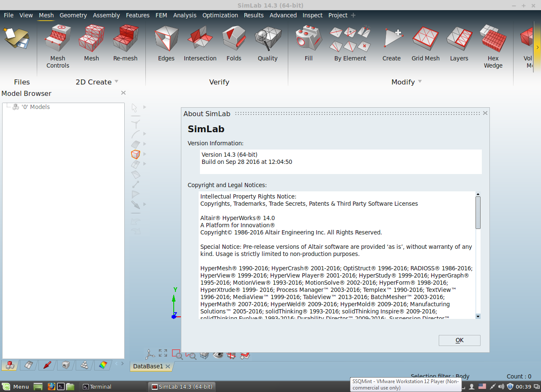The width and height of the screenshot is (541, 392).
Task: Launch the Mesh tool in 2D Create
Action: click(x=91, y=43)
